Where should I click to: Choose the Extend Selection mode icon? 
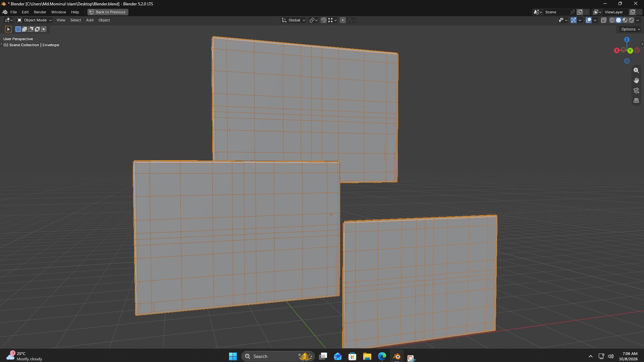[24, 29]
